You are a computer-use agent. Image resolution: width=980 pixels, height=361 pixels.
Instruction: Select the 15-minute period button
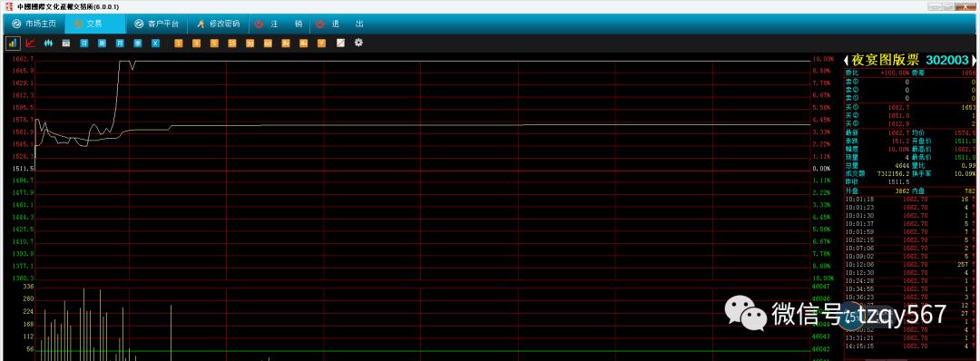232,44
